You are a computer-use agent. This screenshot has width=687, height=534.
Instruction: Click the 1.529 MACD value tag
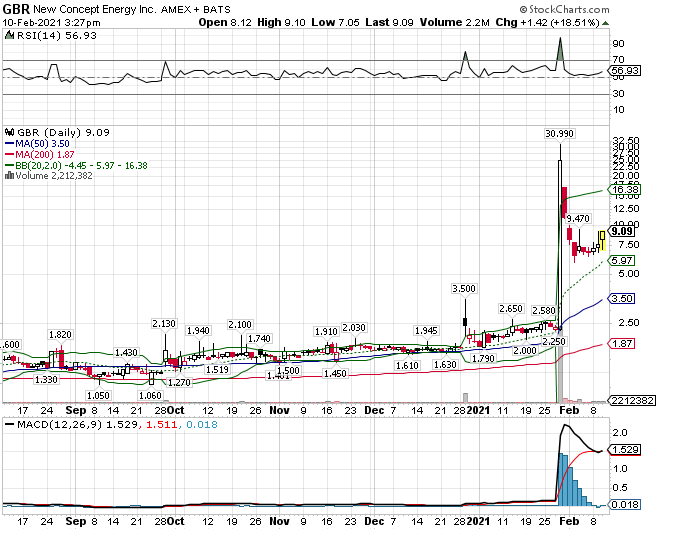625,449
